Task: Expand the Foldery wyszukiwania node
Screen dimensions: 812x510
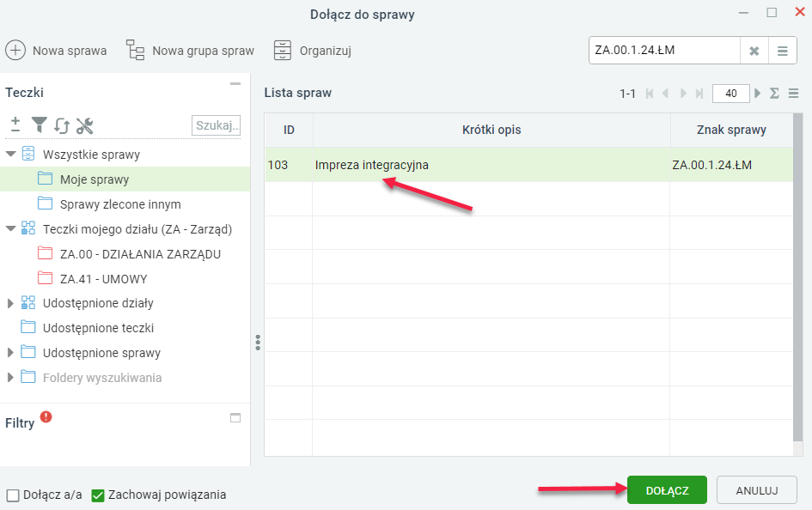Action: click(x=9, y=378)
